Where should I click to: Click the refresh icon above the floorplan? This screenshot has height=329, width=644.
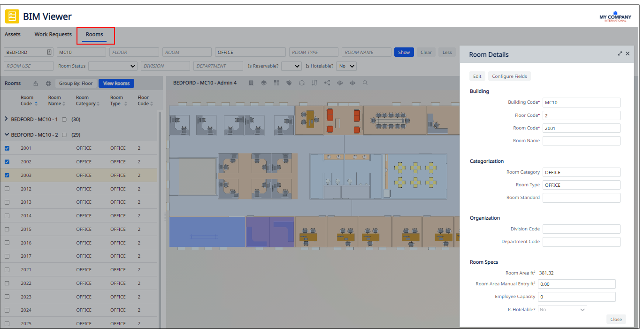pyautogui.click(x=302, y=83)
